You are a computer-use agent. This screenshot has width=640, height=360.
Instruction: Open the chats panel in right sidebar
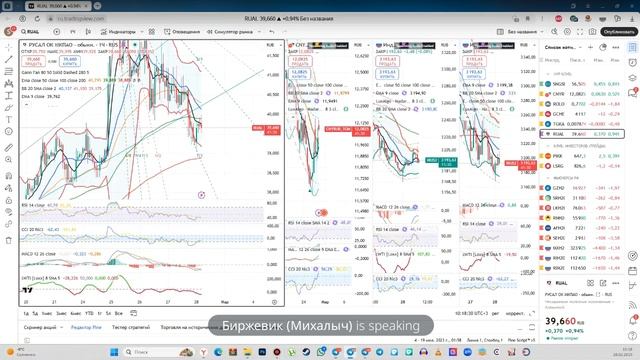(x=632, y=93)
